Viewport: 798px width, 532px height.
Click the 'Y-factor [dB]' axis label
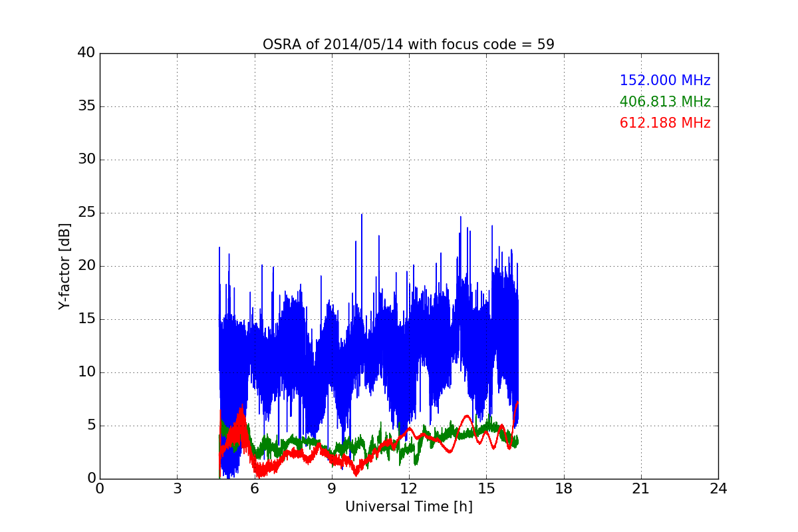click(x=65, y=266)
